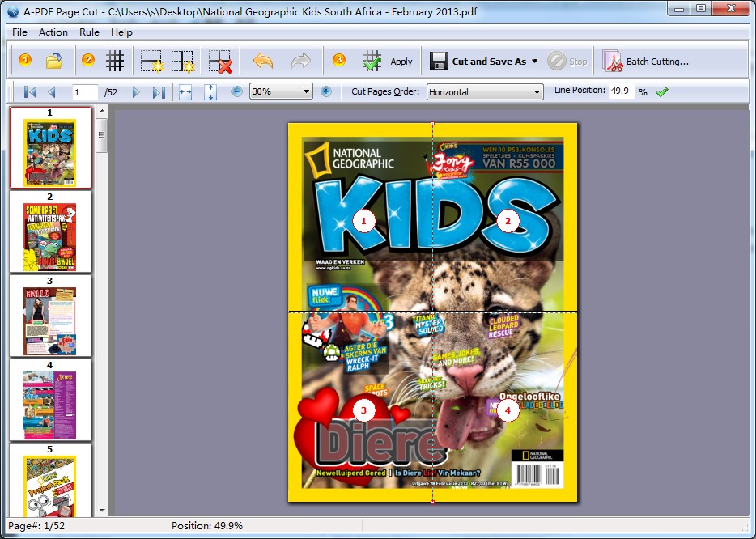Click 'Page#: 1/52' in status bar
This screenshot has width=756, height=539.
pyautogui.click(x=36, y=525)
